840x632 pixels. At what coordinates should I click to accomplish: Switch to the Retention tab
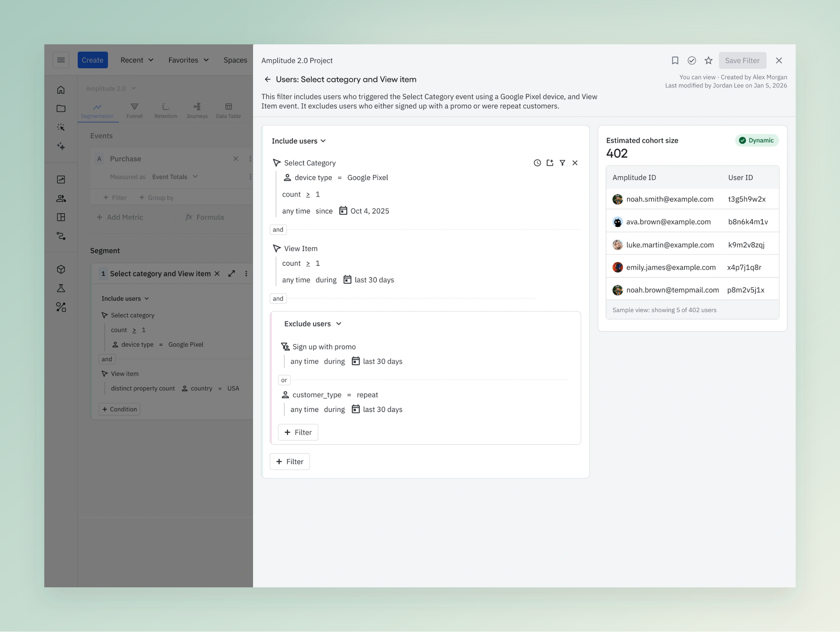pyautogui.click(x=165, y=111)
